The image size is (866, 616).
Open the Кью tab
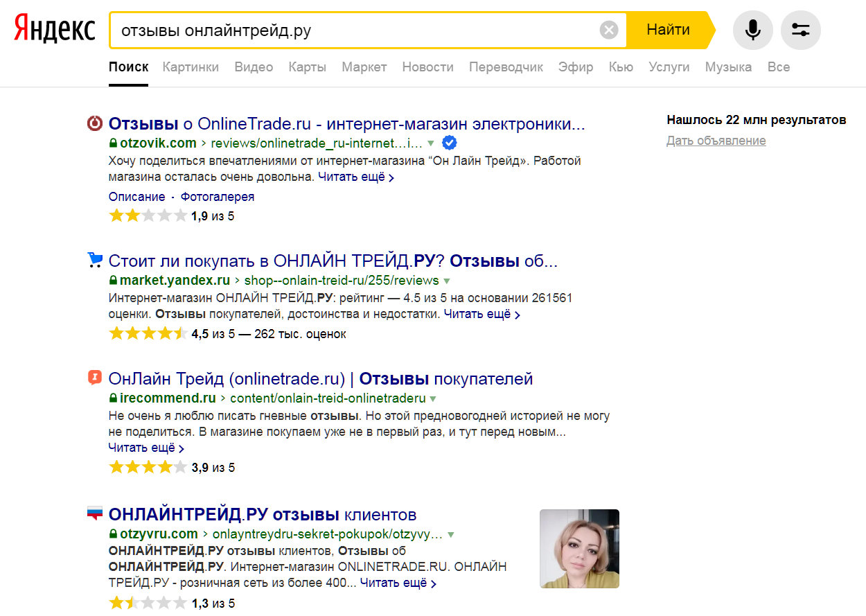(621, 67)
